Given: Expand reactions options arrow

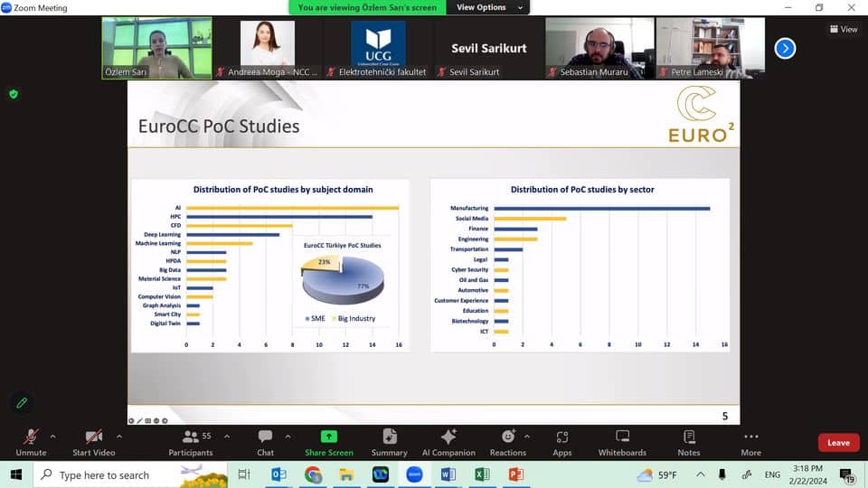Looking at the screenshot, I should point(527,436).
